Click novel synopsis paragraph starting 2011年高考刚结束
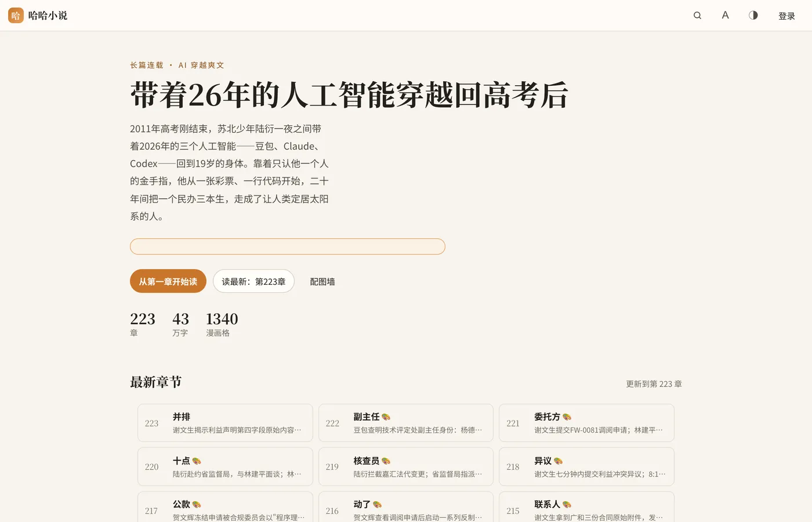 pyautogui.click(x=230, y=172)
